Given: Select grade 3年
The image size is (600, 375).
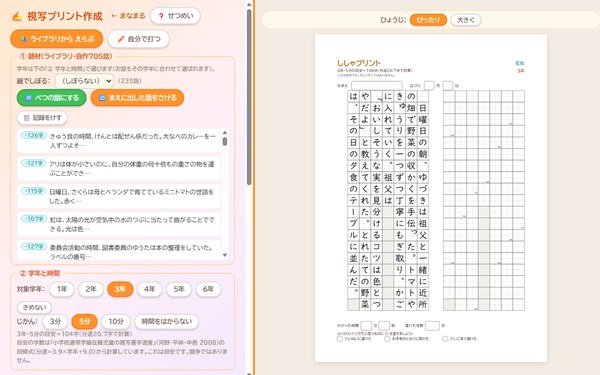Looking at the screenshot, I should coord(120,289).
